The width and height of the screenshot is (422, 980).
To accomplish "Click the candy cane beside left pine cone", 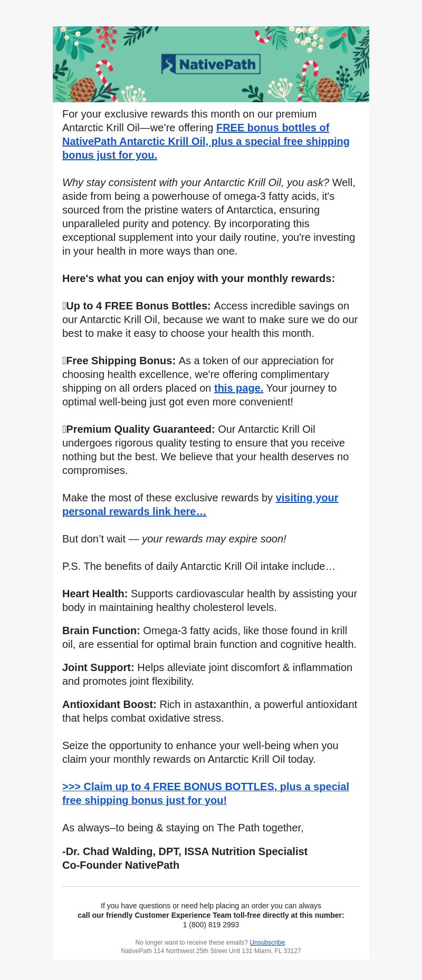I will (105, 78).
